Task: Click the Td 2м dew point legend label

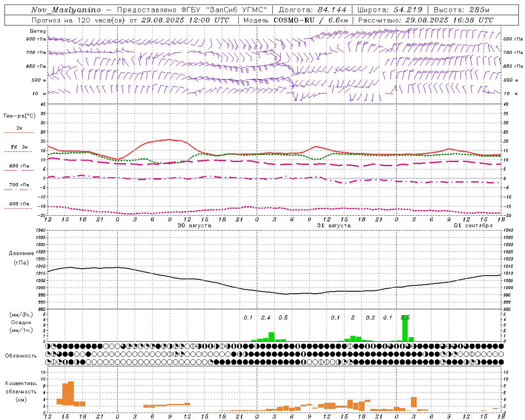Action: (x=19, y=147)
